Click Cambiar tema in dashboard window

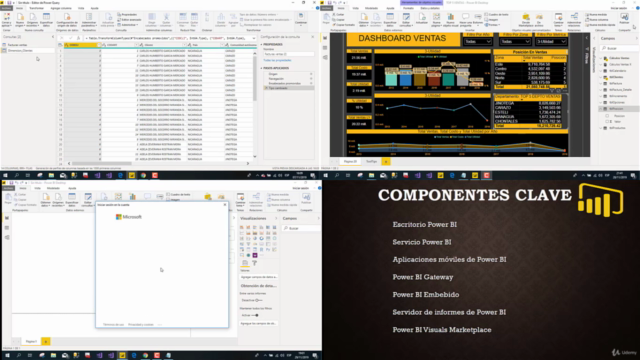click(x=558, y=20)
